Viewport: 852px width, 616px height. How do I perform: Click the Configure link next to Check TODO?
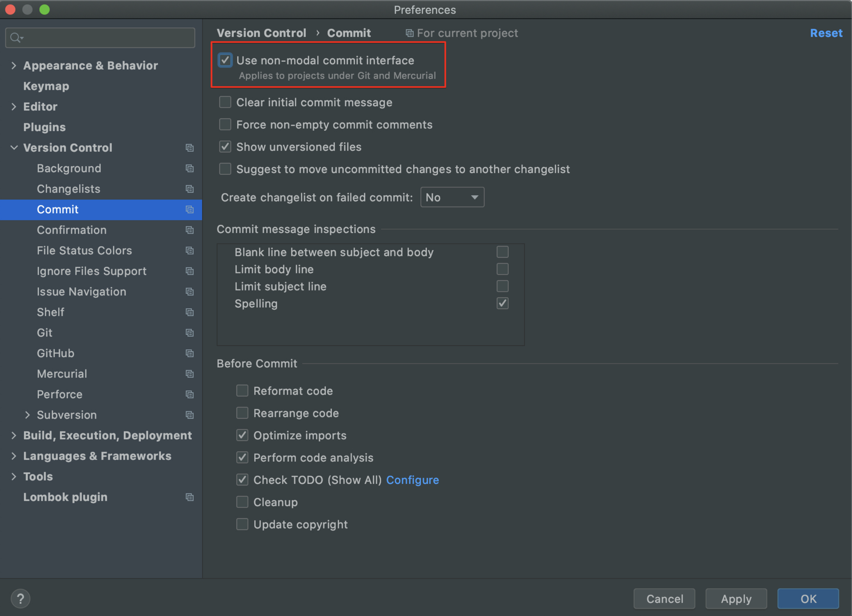pyautogui.click(x=412, y=480)
